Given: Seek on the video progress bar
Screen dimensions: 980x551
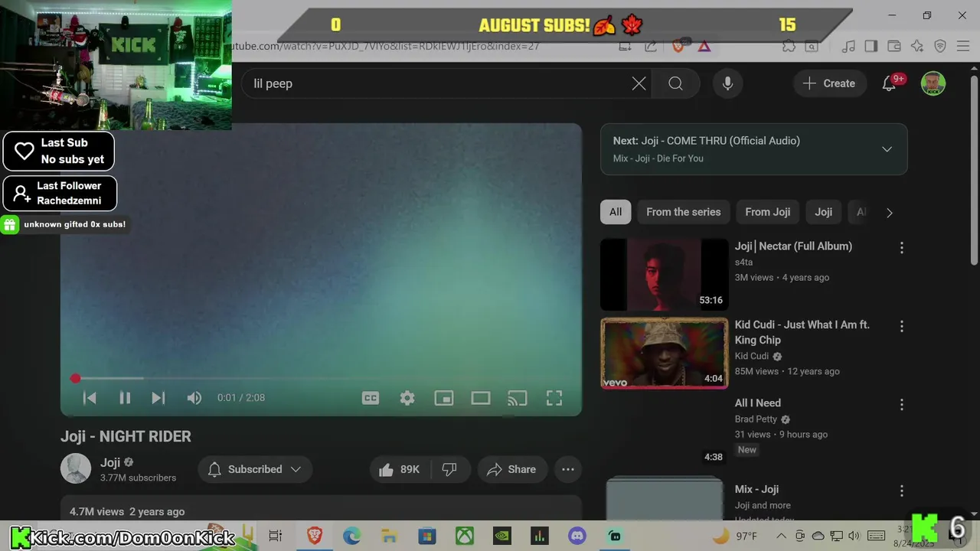Looking at the screenshot, I should click(x=322, y=378).
